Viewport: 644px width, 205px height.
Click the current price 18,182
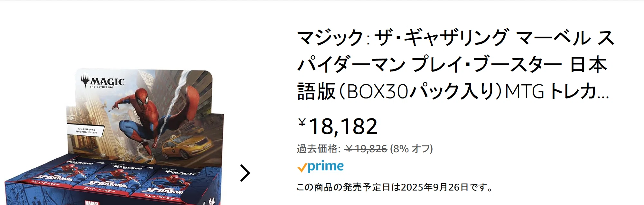[x=343, y=126]
